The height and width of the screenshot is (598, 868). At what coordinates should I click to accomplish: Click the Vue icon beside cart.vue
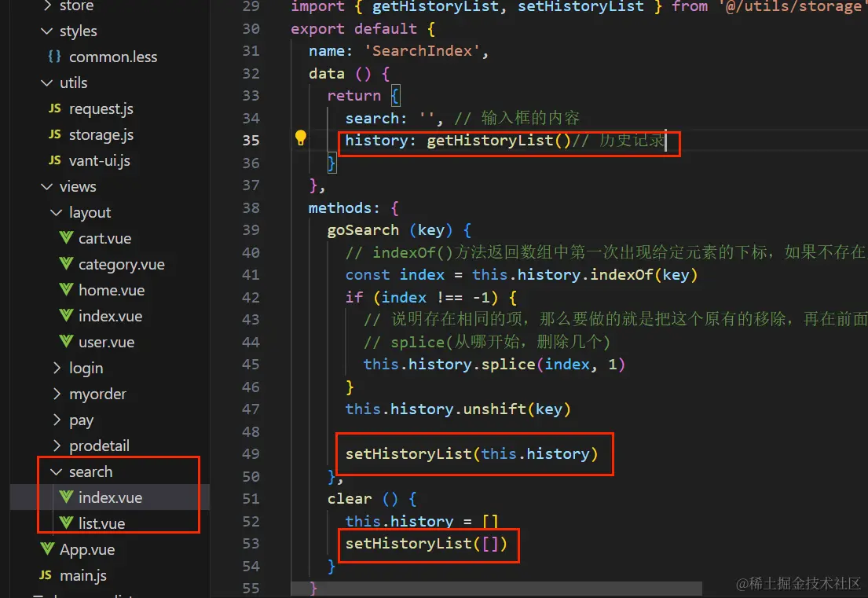(x=67, y=238)
